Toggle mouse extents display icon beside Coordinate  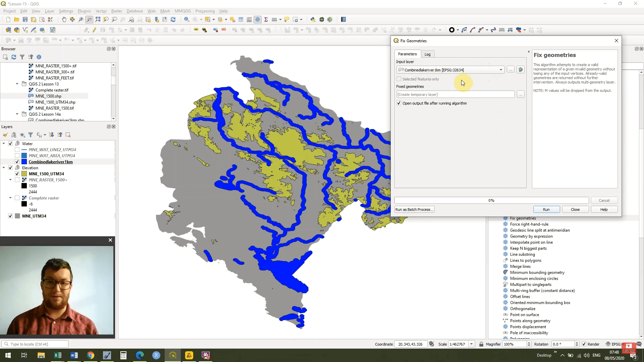coord(432,344)
